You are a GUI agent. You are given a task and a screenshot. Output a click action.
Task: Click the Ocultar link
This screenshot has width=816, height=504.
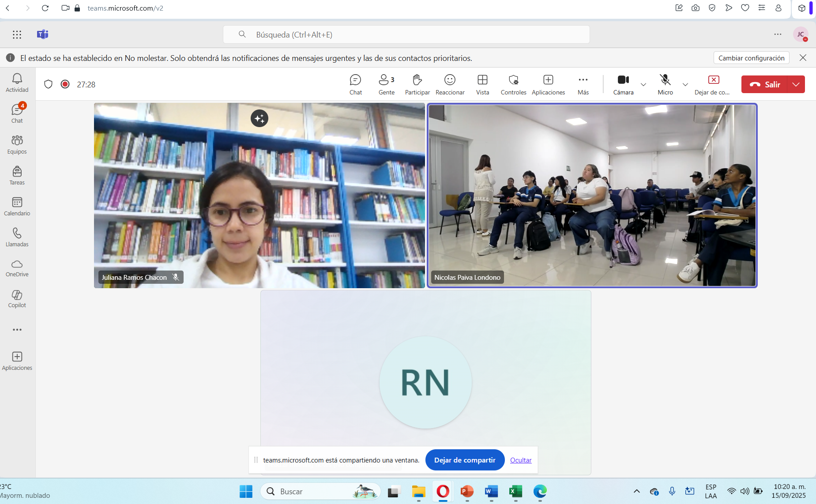(521, 460)
